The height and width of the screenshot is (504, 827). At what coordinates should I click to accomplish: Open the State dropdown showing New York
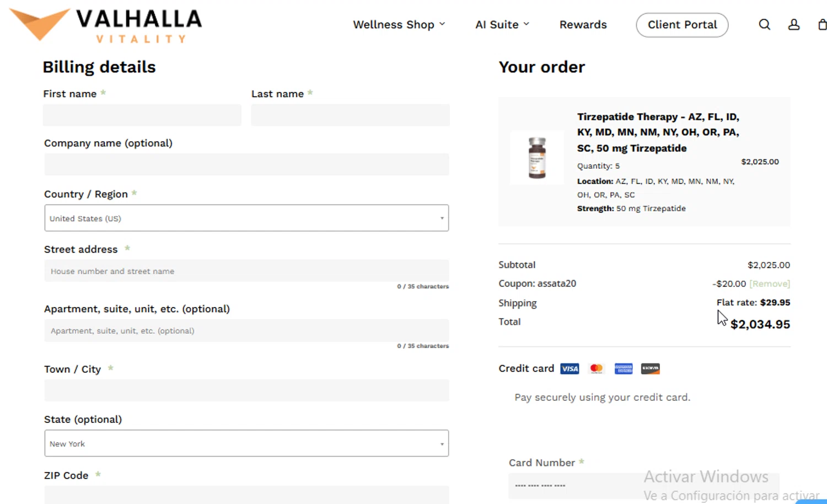246,443
